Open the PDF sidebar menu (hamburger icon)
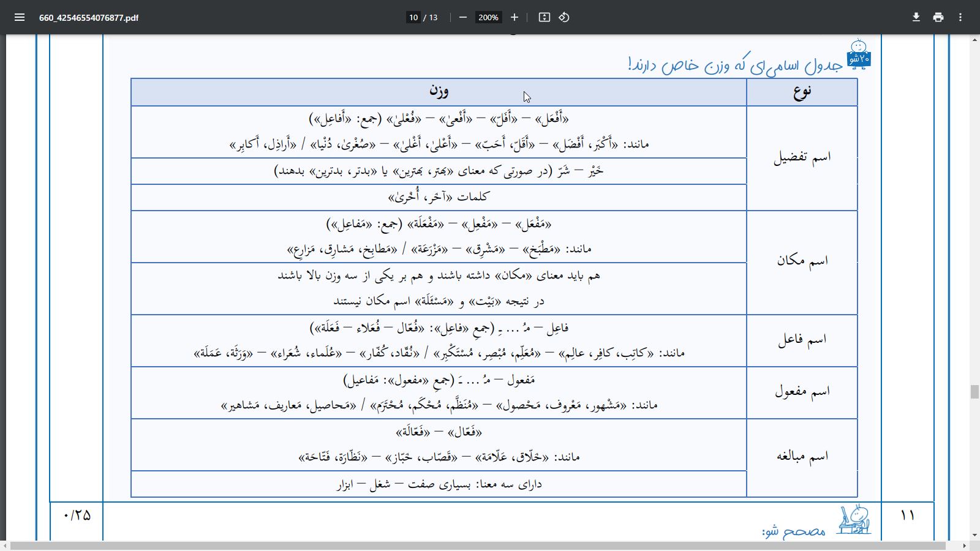980x551 pixels. click(x=20, y=17)
